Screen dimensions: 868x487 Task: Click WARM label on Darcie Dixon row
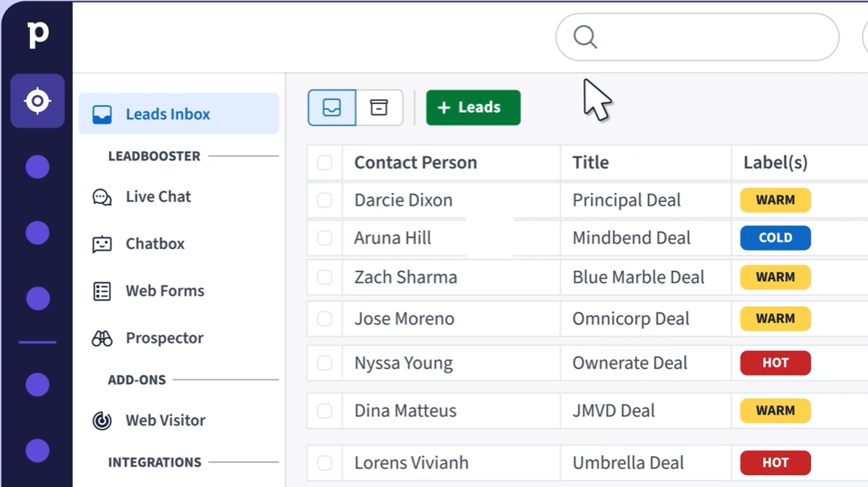point(775,199)
